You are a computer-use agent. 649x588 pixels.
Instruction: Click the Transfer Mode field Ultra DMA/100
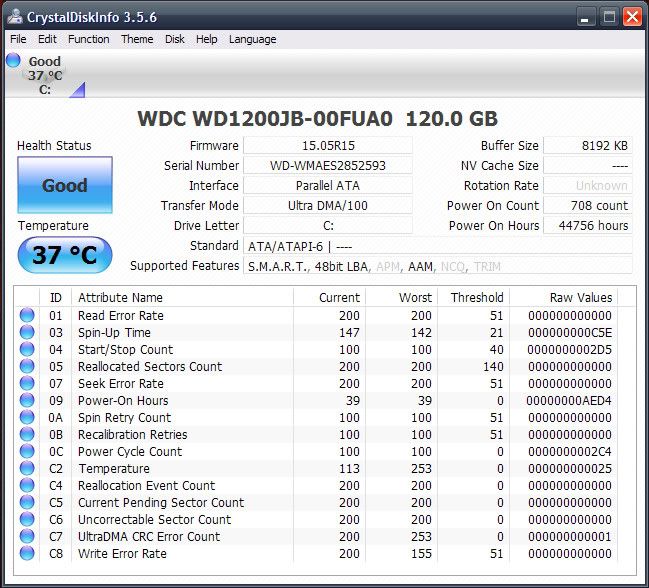(328, 205)
